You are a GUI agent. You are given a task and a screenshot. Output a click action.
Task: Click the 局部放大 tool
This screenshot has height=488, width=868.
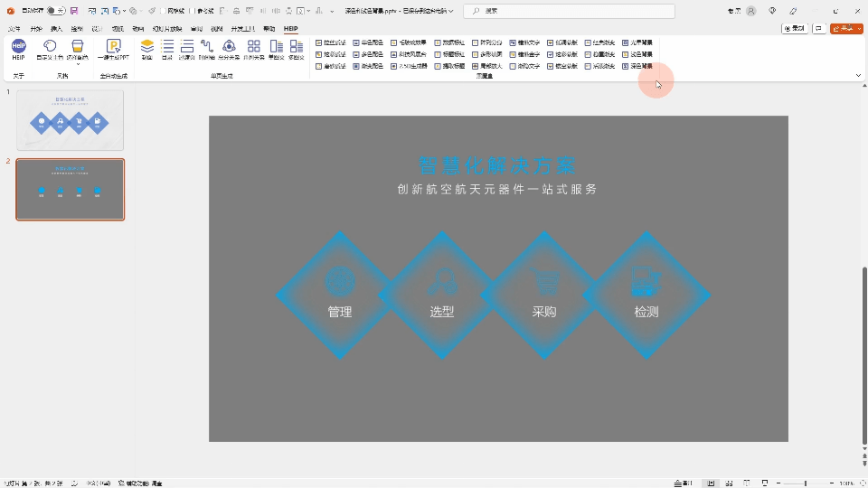pos(487,66)
